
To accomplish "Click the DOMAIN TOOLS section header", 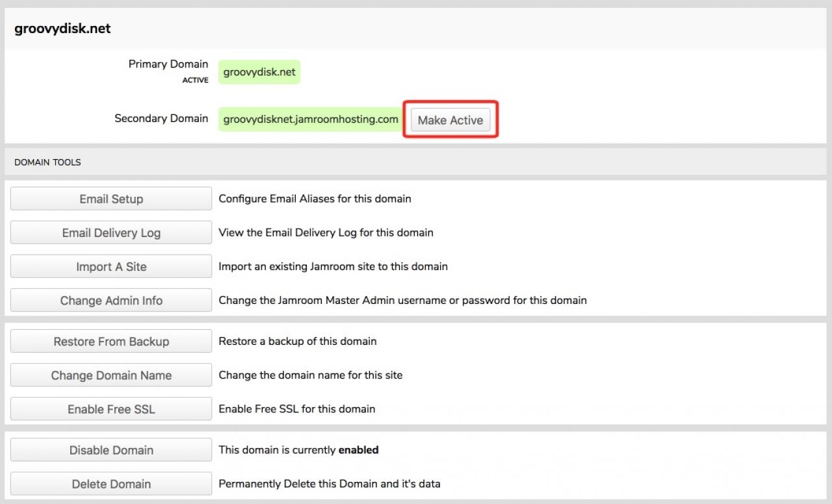I will click(47, 162).
